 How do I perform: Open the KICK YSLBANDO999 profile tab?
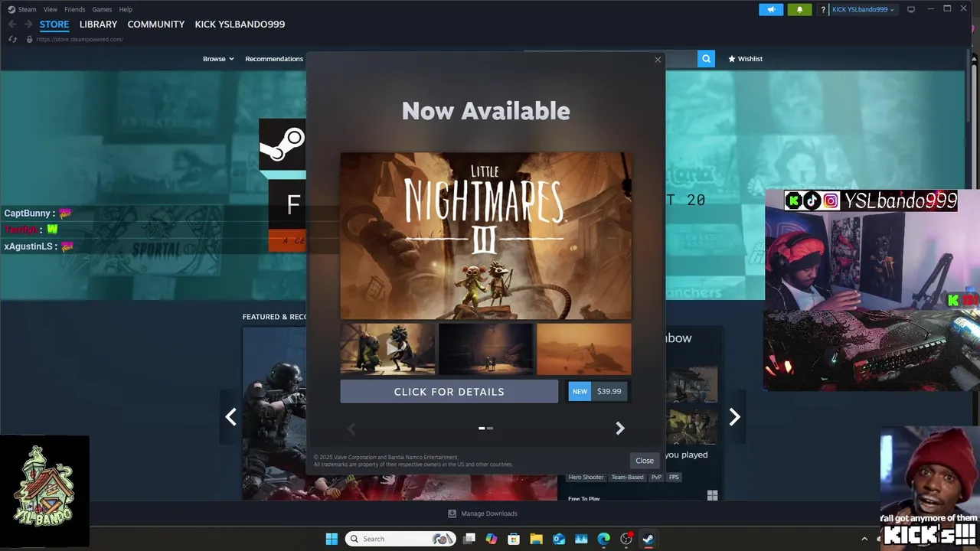(x=240, y=24)
